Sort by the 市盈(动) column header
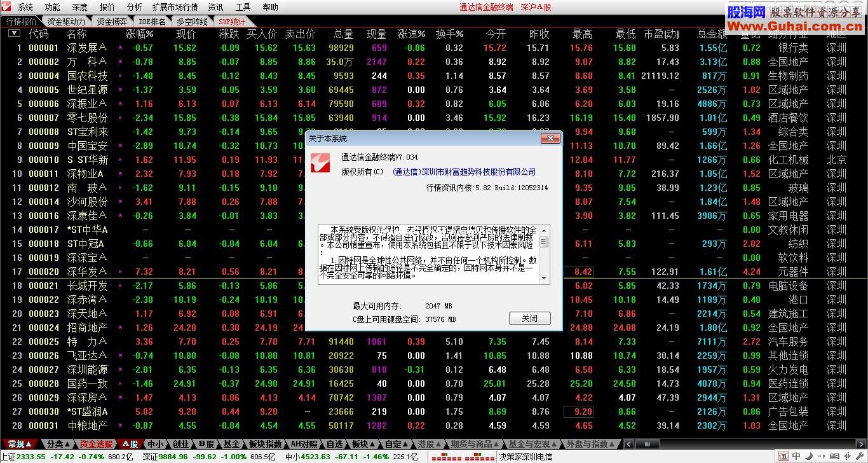Screen dimensions: 868x463 (661, 34)
